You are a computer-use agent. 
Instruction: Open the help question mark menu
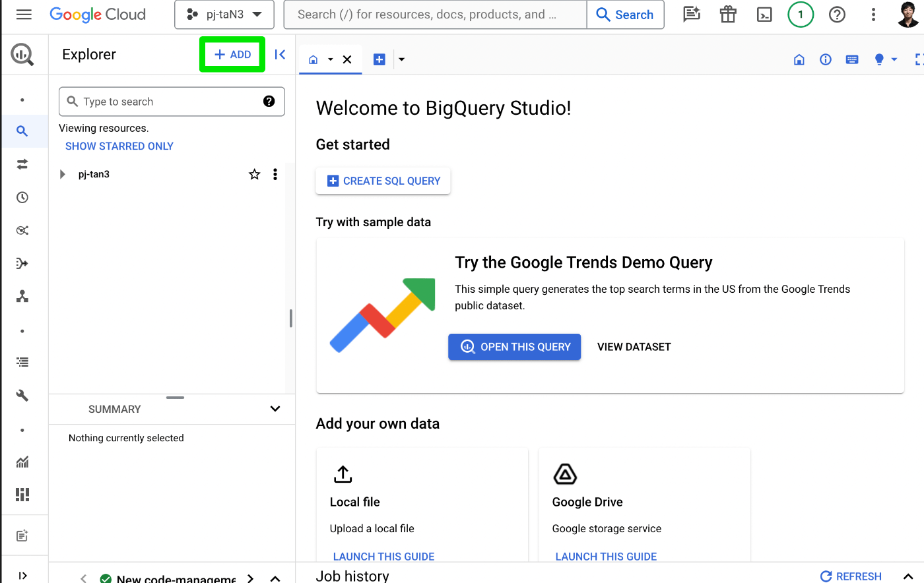click(x=837, y=15)
